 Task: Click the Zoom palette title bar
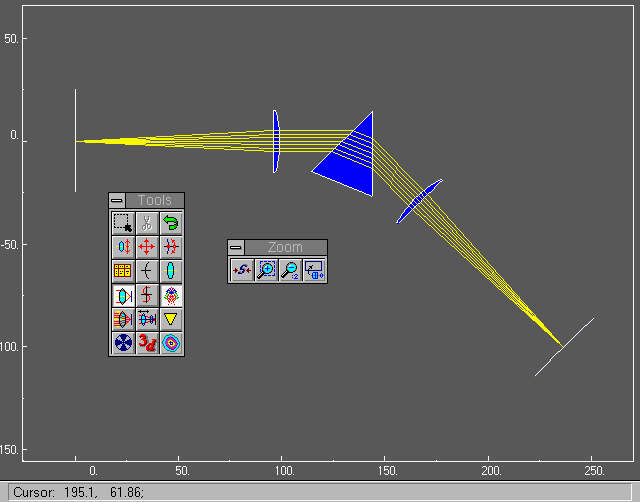286,247
